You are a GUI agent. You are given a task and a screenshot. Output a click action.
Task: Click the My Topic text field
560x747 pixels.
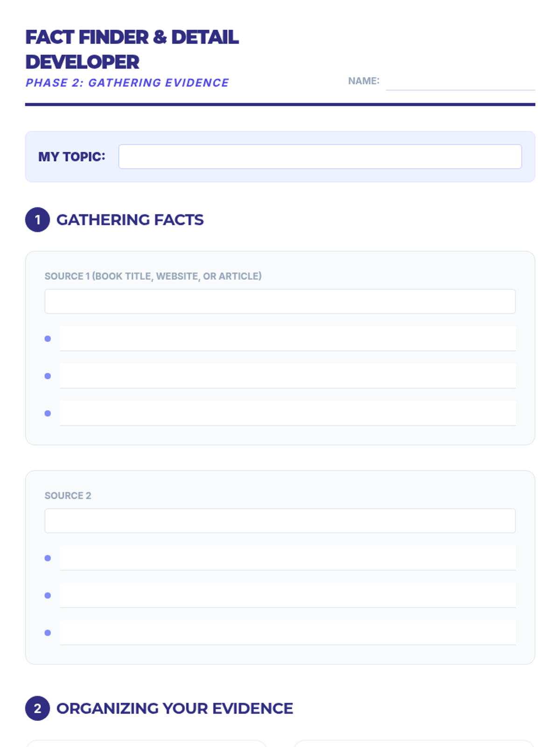320,157
